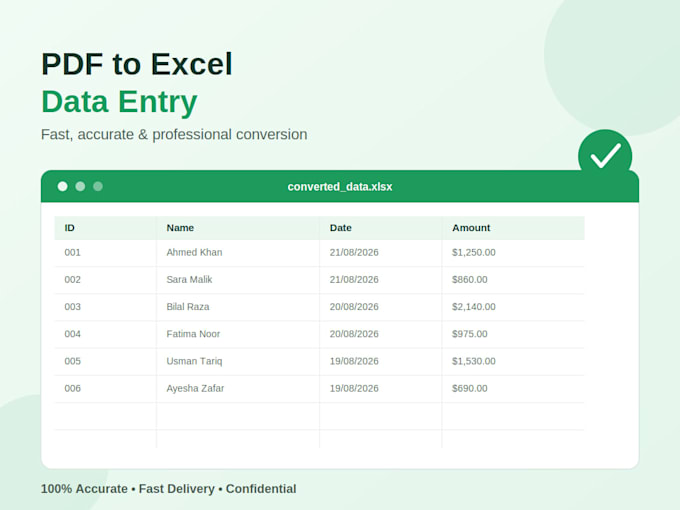Screen dimensions: 680x510
Task: Select the $1,250.00 amount cell
Action: click(x=513, y=252)
